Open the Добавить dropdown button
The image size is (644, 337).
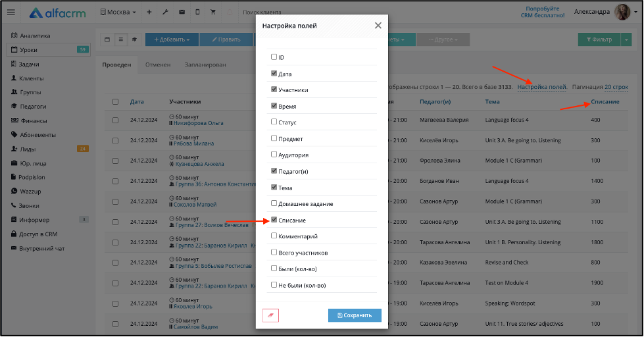coord(172,39)
